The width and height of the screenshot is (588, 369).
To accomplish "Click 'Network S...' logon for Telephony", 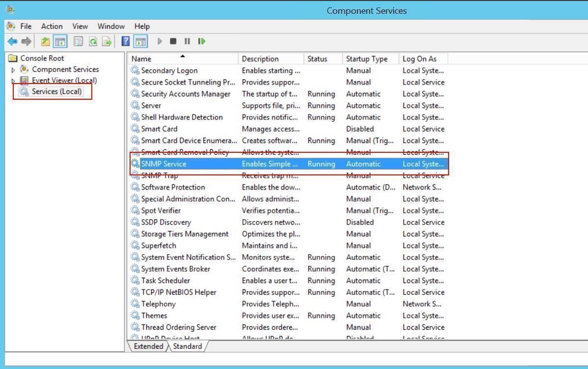I will (x=422, y=304).
